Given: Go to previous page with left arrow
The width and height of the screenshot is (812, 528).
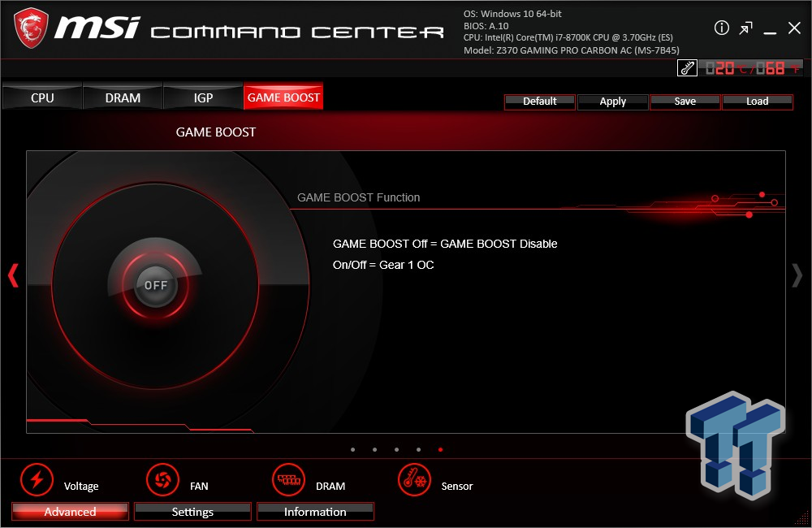Looking at the screenshot, I should pos(13,275).
